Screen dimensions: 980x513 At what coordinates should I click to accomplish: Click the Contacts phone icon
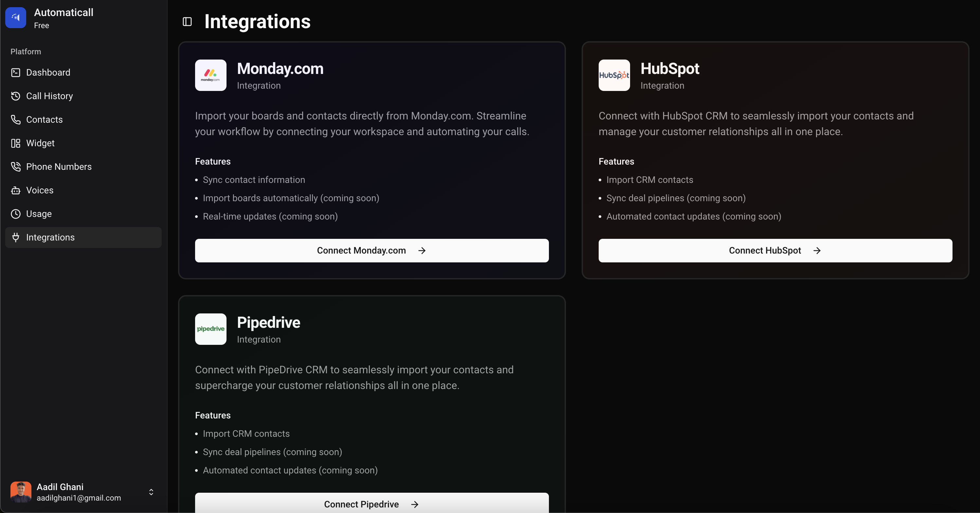click(16, 120)
